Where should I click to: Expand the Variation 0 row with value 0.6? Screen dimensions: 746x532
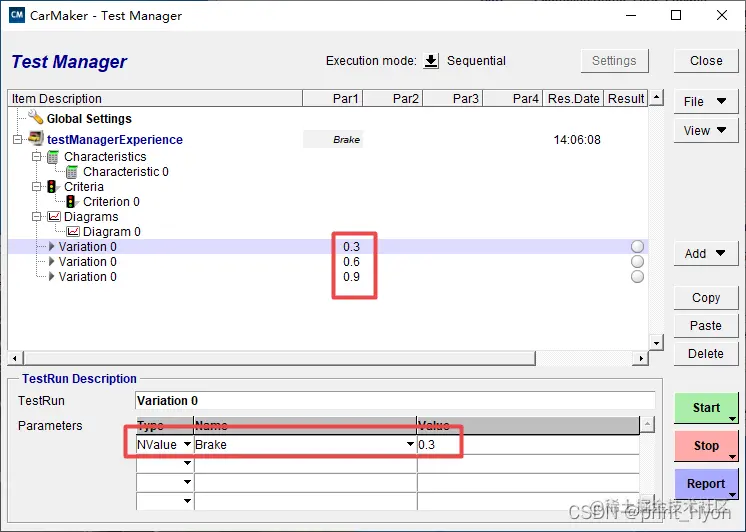pyautogui.click(x=51, y=261)
